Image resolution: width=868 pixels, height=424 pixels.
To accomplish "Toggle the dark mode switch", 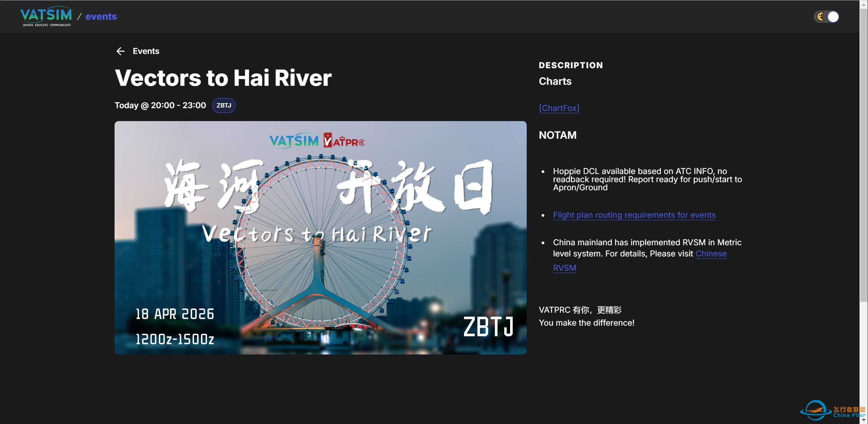I will click(826, 17).
